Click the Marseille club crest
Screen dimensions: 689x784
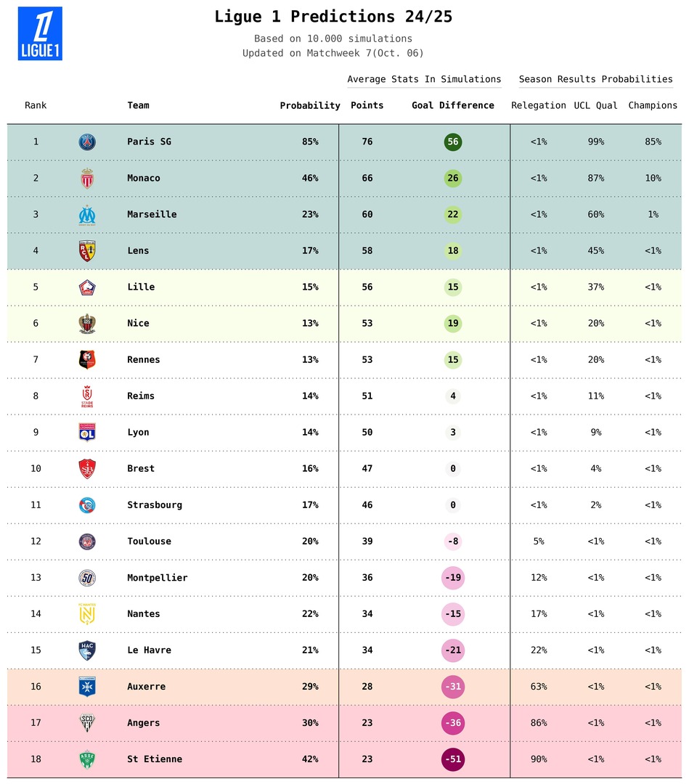coord(87,215)
